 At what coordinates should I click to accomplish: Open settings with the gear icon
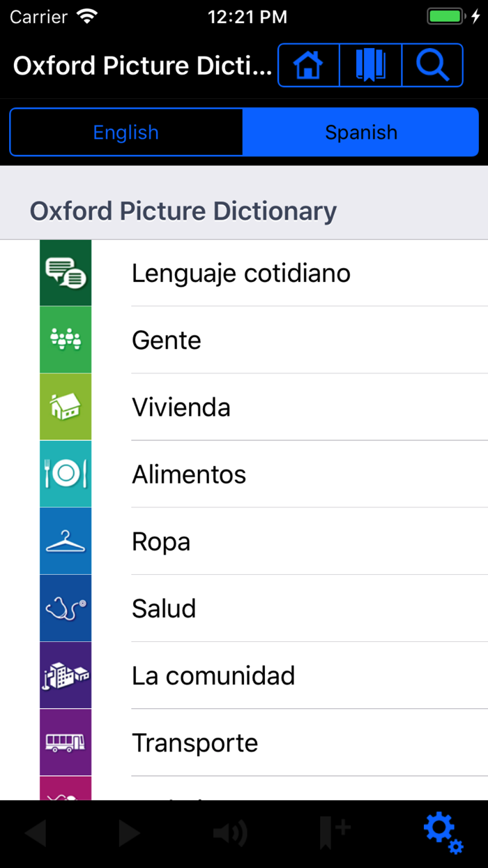pyautogui.click(x=443, y=832)
